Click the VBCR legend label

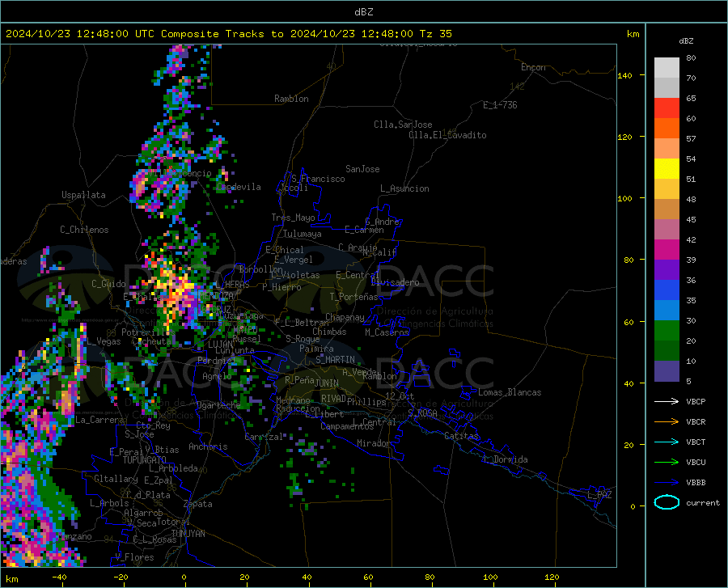pyautogui.click(x=696, y=422)
